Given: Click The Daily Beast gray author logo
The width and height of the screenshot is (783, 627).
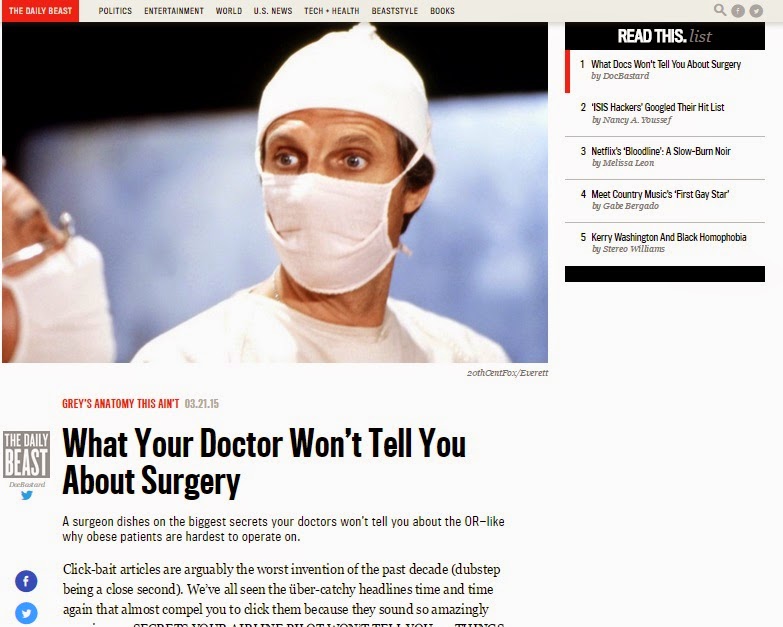Looking at the screenshot, I should [26, 454].
